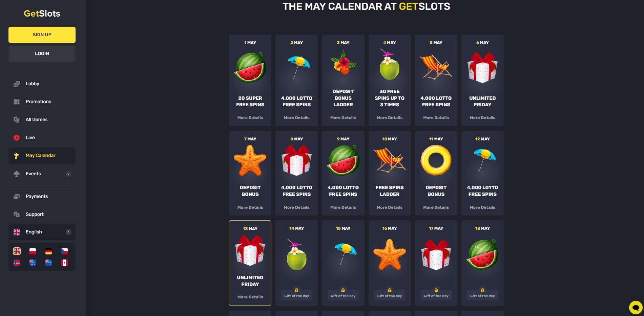Click the 11 May yellow swim ring
This screenshot has height=316, width=644.
coord(436,160)
